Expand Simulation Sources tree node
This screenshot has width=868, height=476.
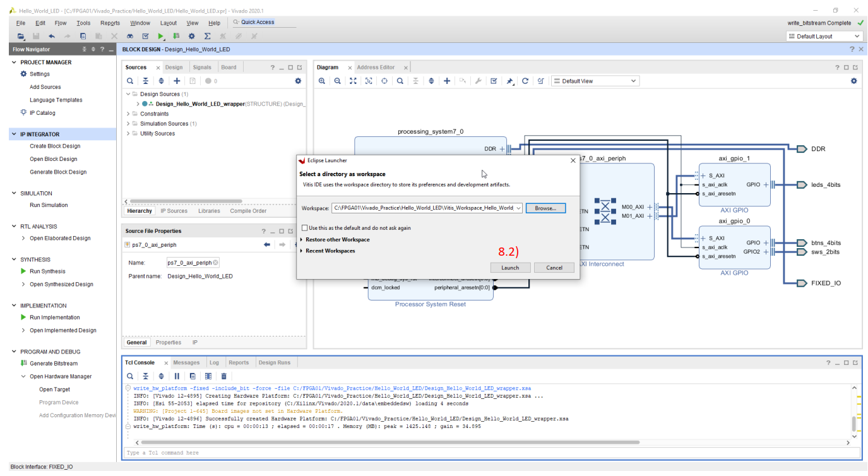[128, 124]
